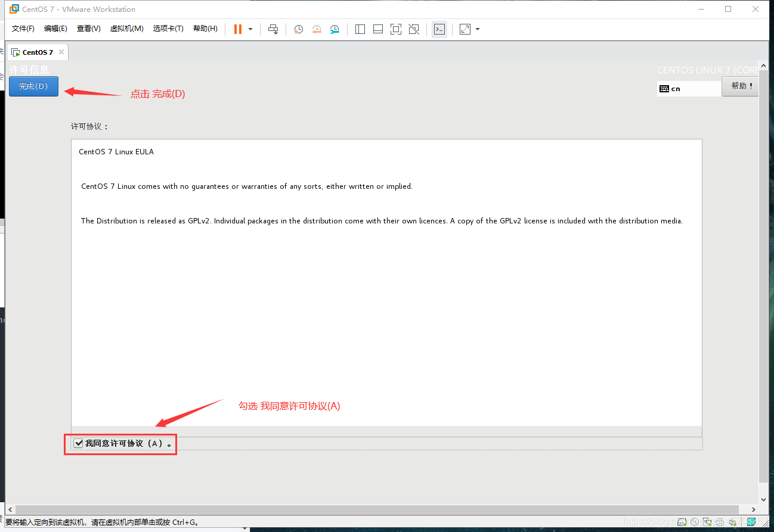774x532 pixels.
Task: Click the 'The Distribution is released as GPLv2' sentence
Action: tap(382, 221)
